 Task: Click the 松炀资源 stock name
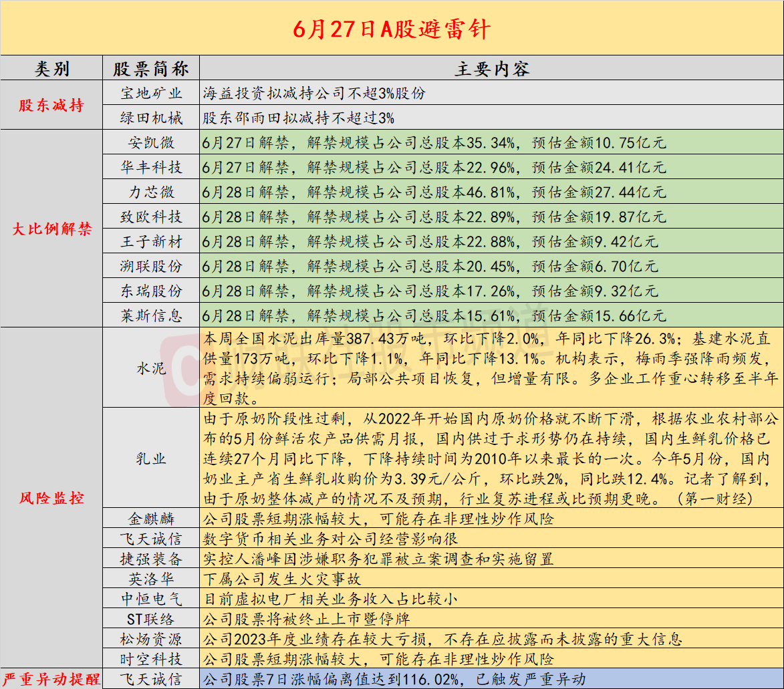click(151, 639)
